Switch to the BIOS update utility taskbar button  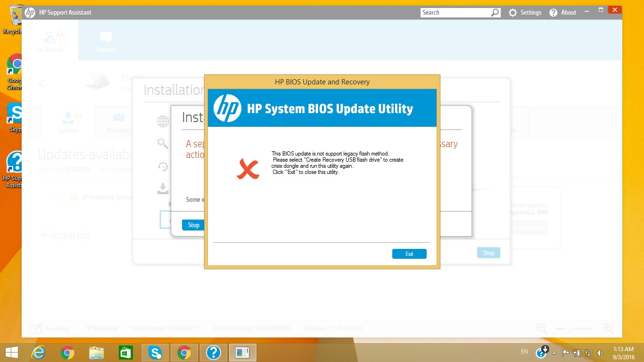coord(243,352)
